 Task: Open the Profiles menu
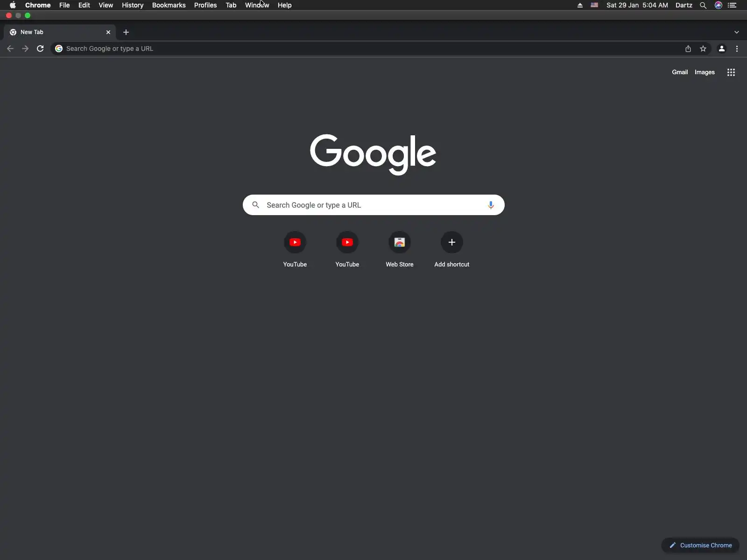[x=205, y=5]
